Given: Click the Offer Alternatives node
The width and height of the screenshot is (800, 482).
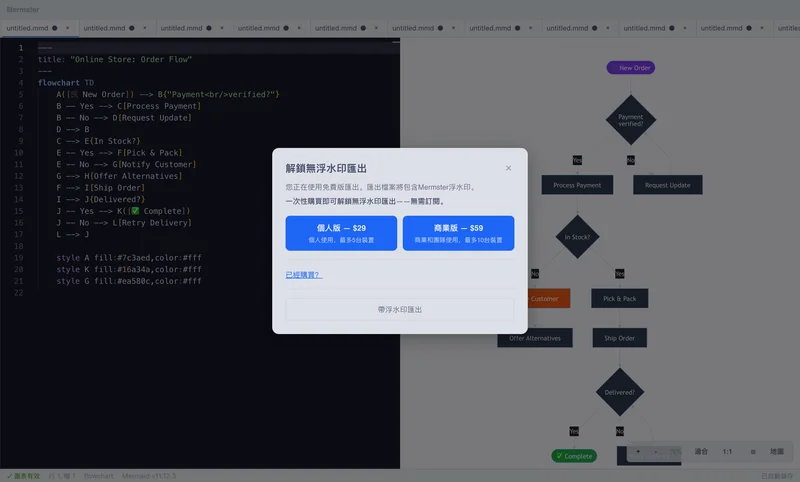Looking at the screenshot, I should [x=535, y=338].
